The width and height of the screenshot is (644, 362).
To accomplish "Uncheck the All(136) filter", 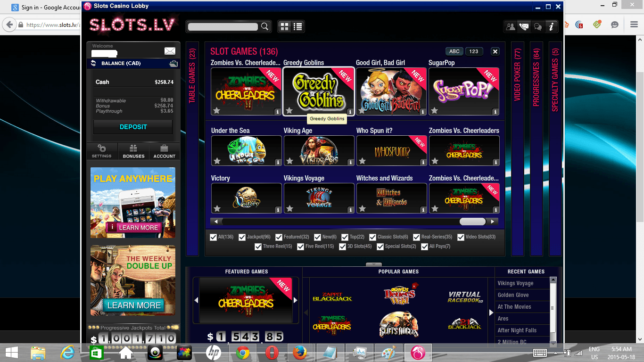I will tap(213, 237).
